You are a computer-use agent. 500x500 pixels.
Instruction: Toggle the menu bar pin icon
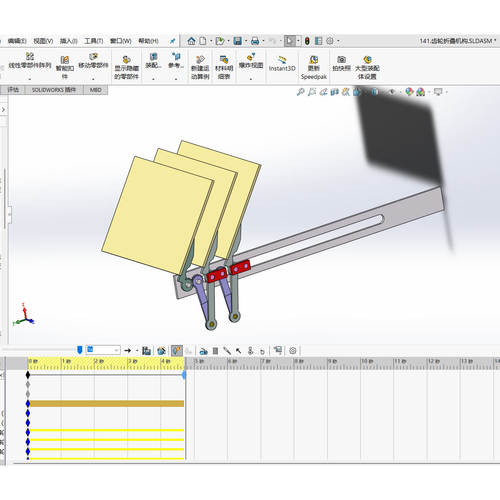(173, 41)
